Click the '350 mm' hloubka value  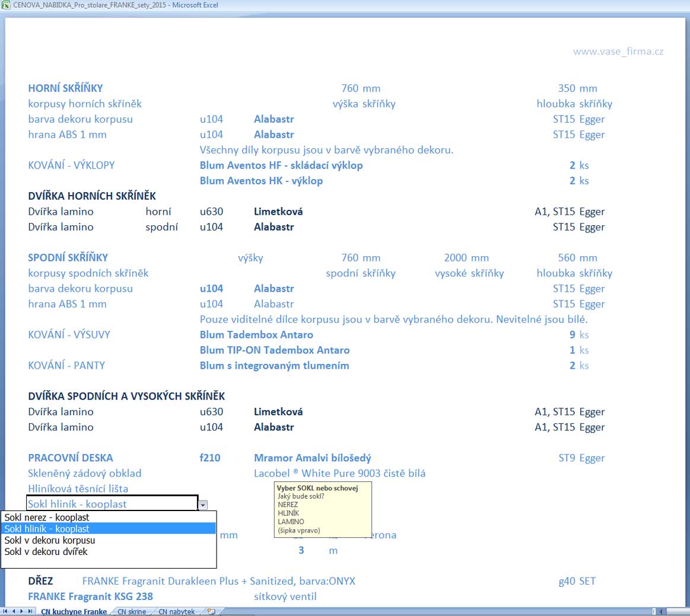coord(578,88)
